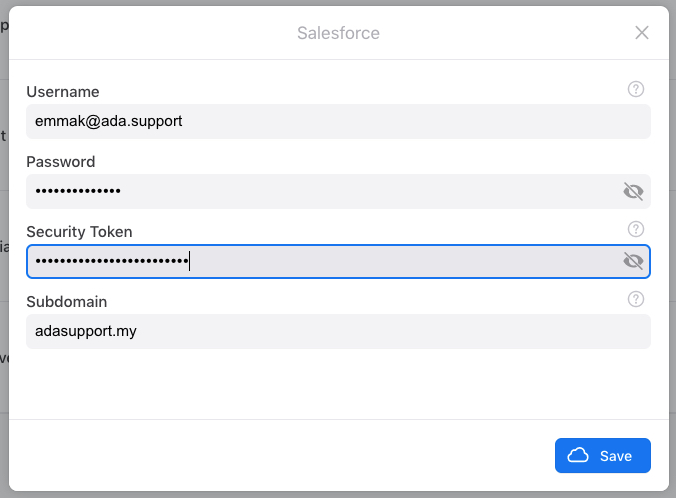Place cursor in adasupport.my text

point(85,331)
